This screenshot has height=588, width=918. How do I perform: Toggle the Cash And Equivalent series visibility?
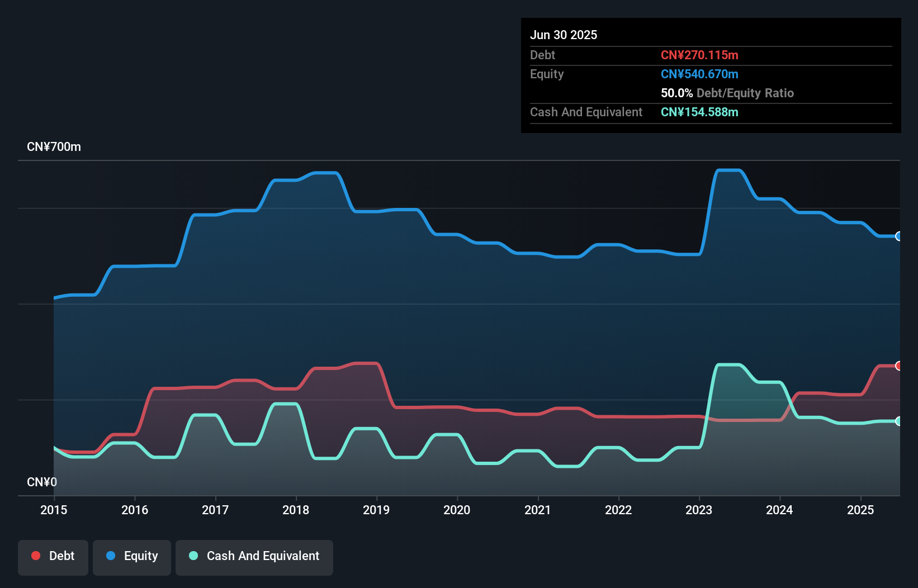pos(254,556)
